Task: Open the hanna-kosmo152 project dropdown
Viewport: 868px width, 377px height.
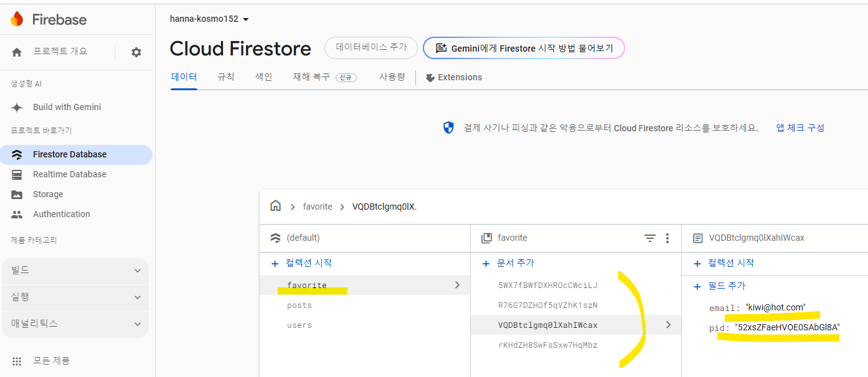Action: click(x=209, y=19)
